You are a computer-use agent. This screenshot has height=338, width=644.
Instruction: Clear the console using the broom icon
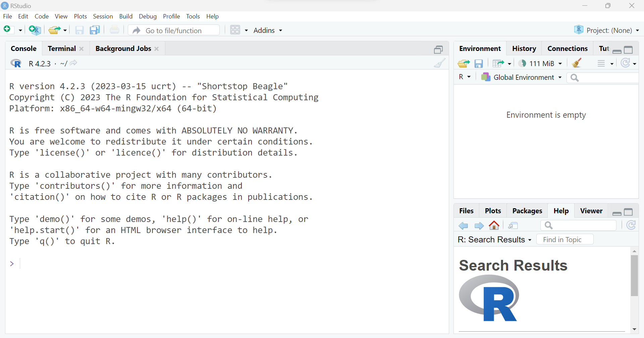[x=439, y=63]
